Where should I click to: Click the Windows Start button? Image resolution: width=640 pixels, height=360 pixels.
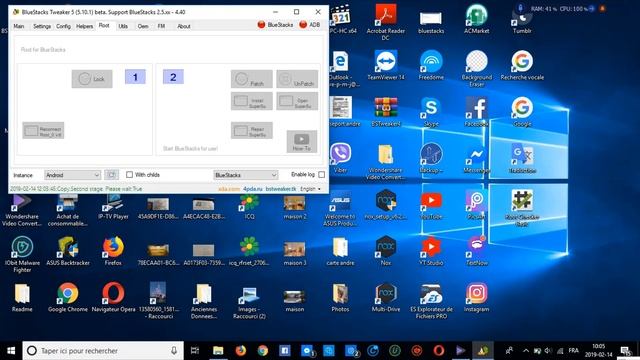pyautogui.click(x=11, y=351)
